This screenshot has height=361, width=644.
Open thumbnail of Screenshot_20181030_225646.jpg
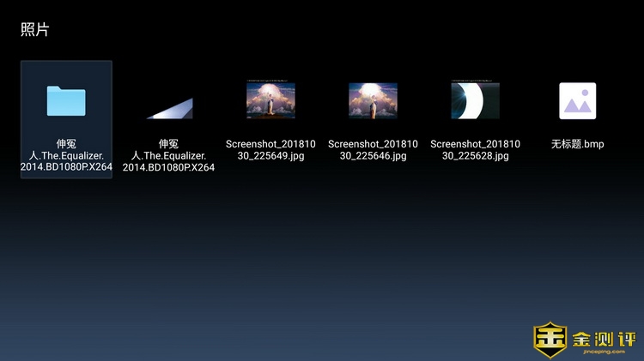click(373, 100)
